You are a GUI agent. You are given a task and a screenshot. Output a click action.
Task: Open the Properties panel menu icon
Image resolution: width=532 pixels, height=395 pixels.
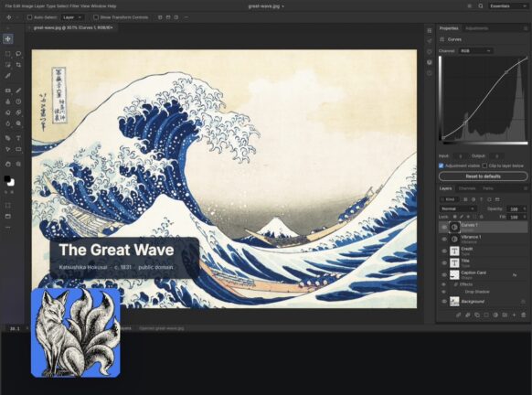tap(526, 28)
